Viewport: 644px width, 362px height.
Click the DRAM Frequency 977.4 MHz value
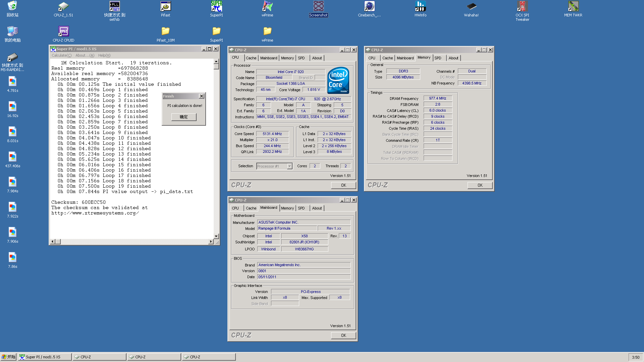tap(437, 98)
